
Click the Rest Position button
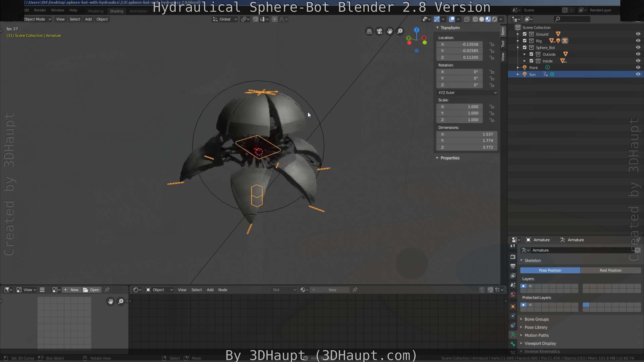click(610, 270)
